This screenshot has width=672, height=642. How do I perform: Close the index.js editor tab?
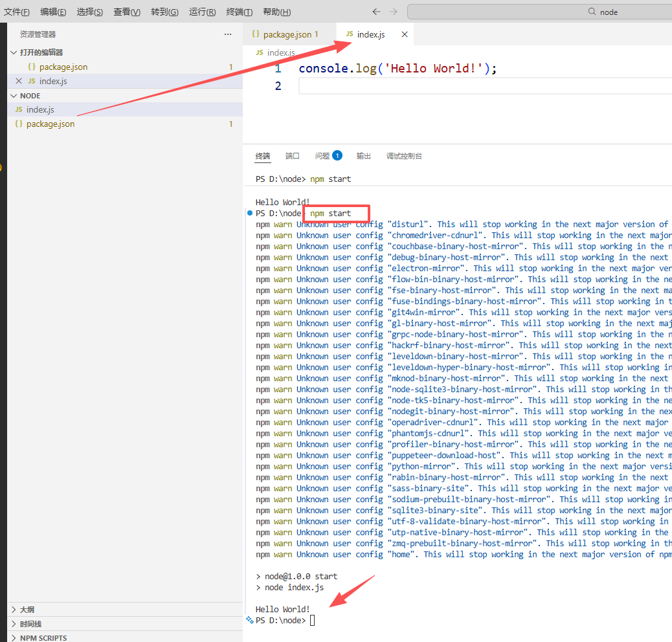pos(405,34)
